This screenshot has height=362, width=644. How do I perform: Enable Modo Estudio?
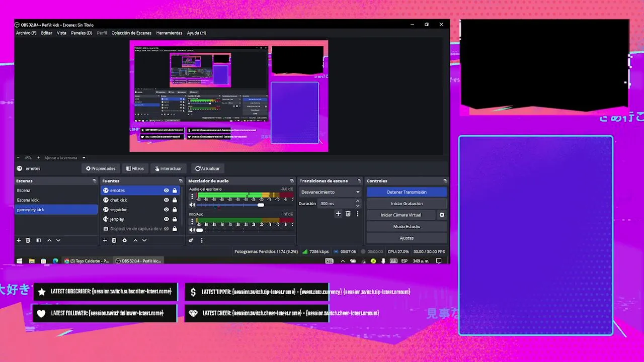[x=407, y=226]
